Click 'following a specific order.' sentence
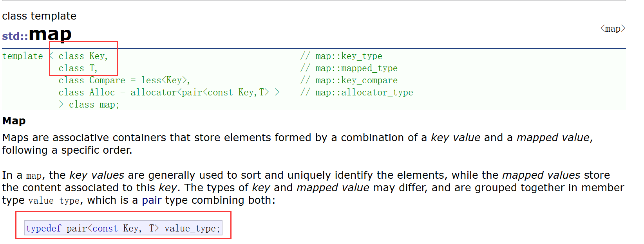The image size is (644, 244). click(x=67, y=150)
